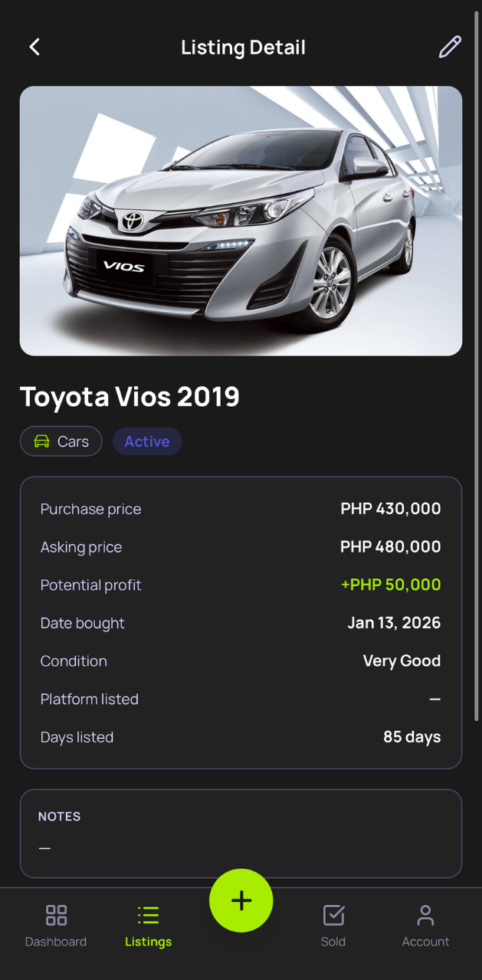The image size is (482, 980).
Task: Tap the Sold checkmark icon
Action: click(333, 915)
